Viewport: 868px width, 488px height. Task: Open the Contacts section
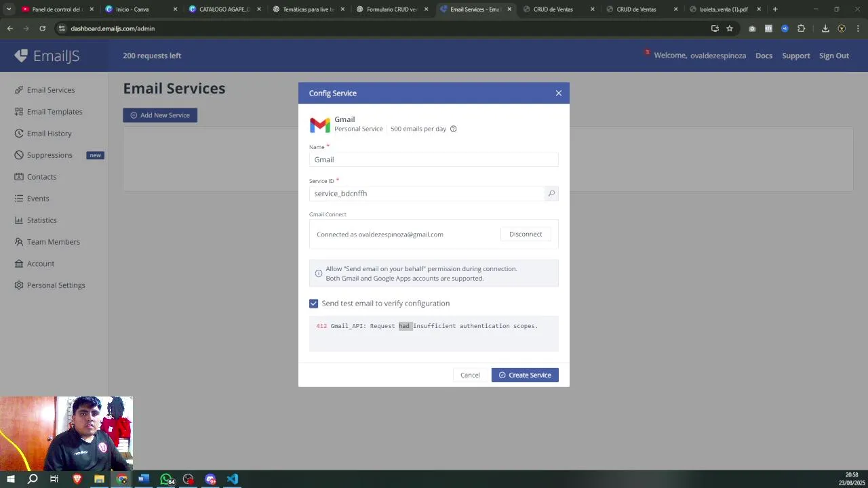coord(36,177)
